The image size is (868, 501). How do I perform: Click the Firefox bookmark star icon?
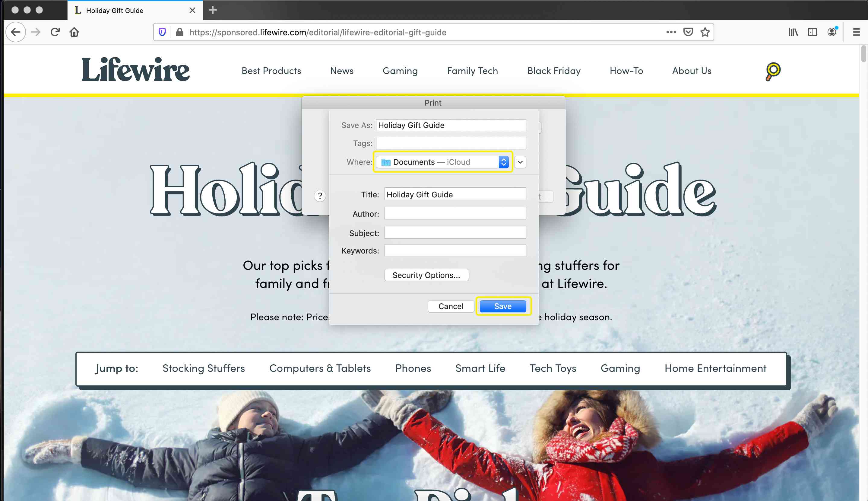706,32
